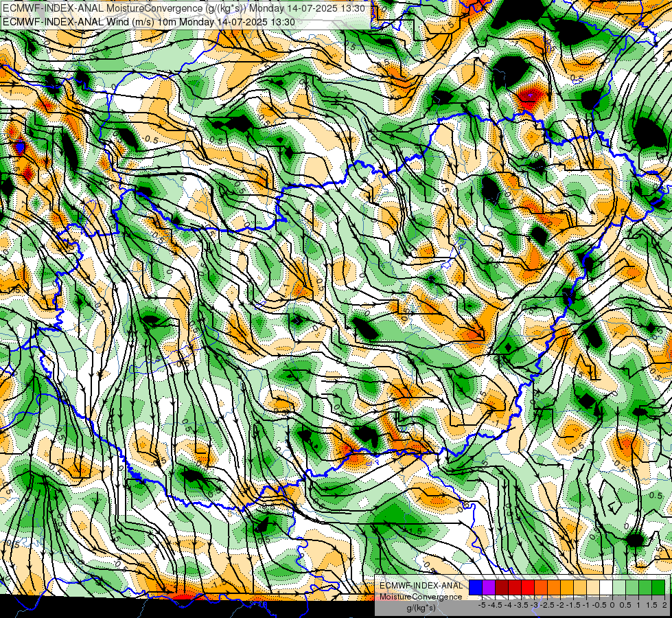672x618 pixels.
Task: Click the light green swatch between 0.5 and 1
Action: (632, 587)
